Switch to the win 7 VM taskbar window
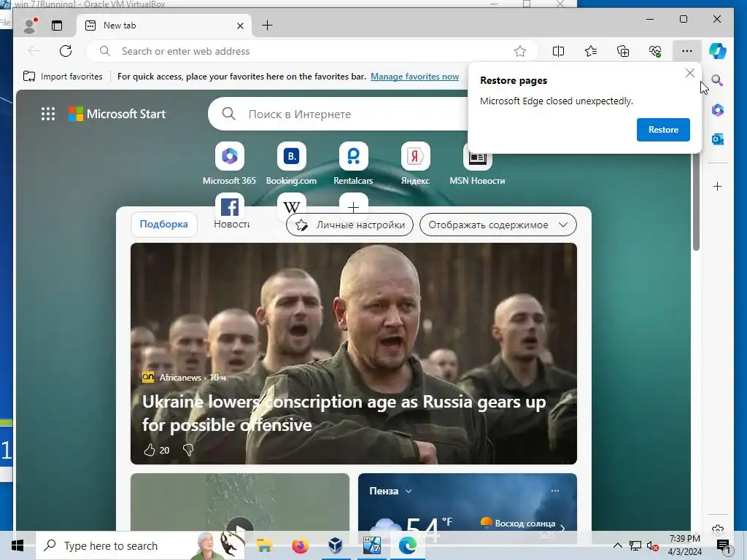Viewport: 747px width, 560px height. (371, 545)
